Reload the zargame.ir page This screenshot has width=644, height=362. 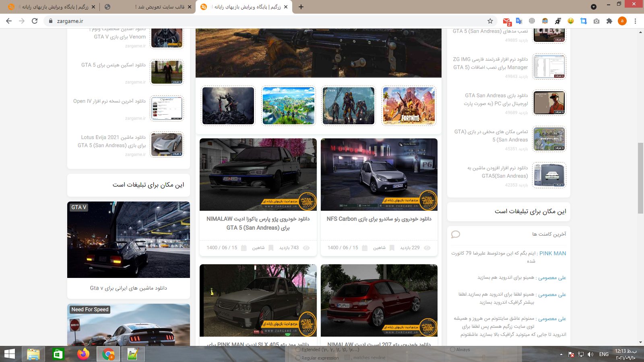coord(35,21)
